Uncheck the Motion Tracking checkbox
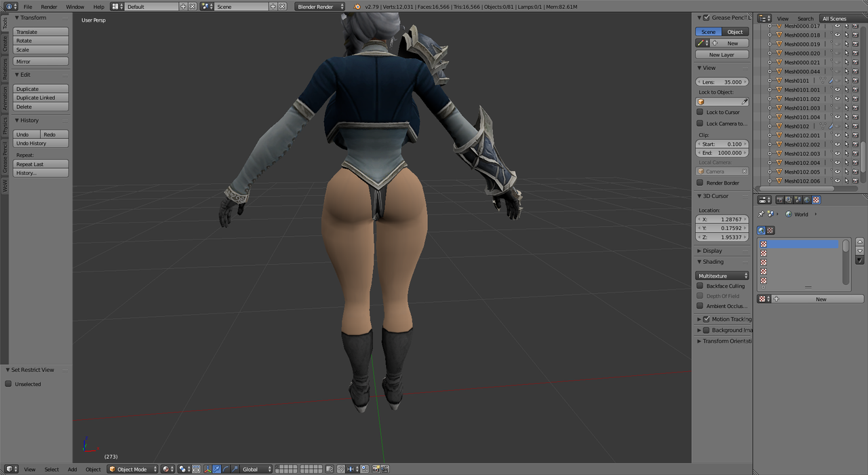Viewport: 868px width, 475px height. click(x=707, y=319)
